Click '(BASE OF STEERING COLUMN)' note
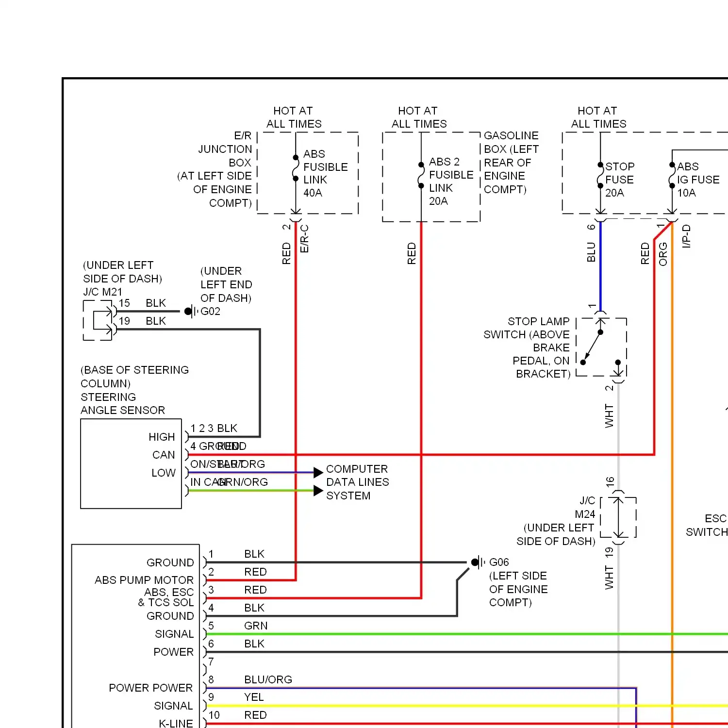The height and width of the screenshot is (728, 728). 134,377
